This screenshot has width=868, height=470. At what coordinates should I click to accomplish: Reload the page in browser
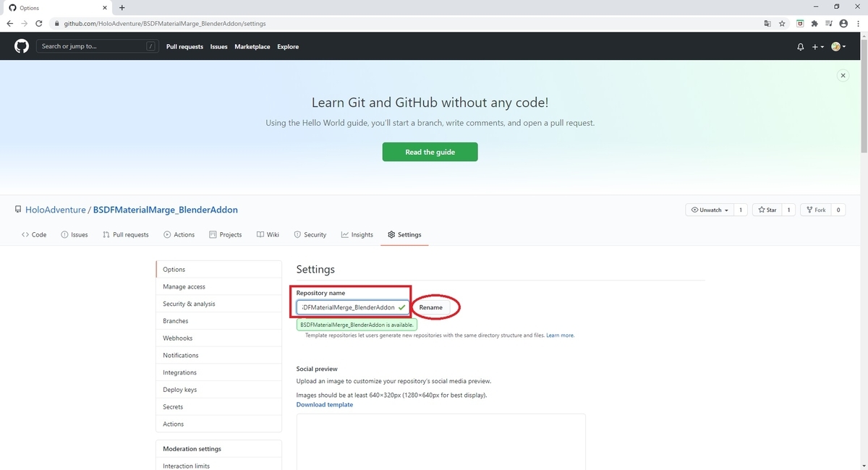[40, 23]
